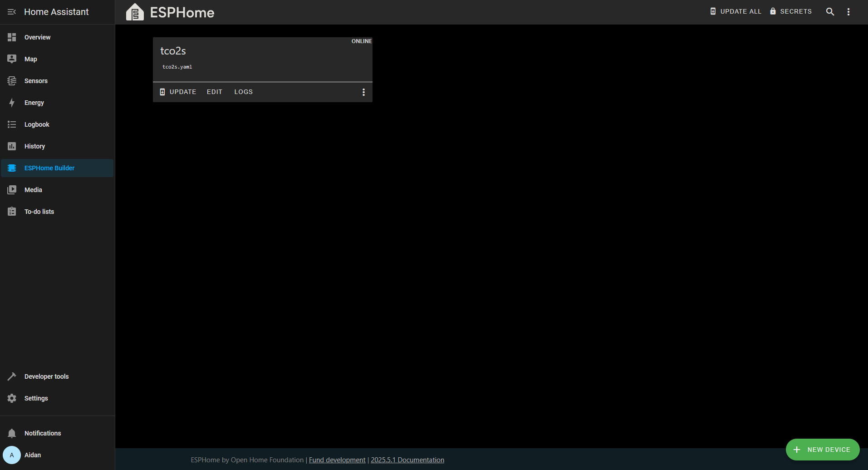
Task: Open Developer tools from sidebar
Action: click(46, 376)
